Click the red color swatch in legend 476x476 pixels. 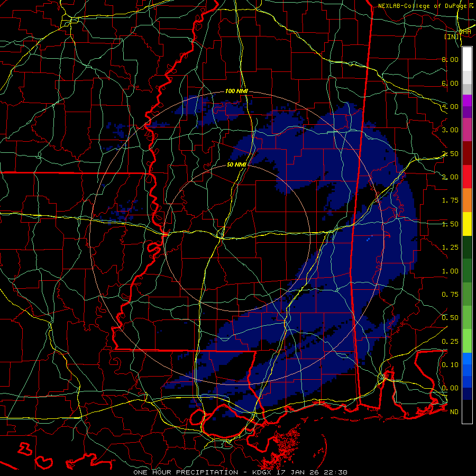(x=467, y=177)
